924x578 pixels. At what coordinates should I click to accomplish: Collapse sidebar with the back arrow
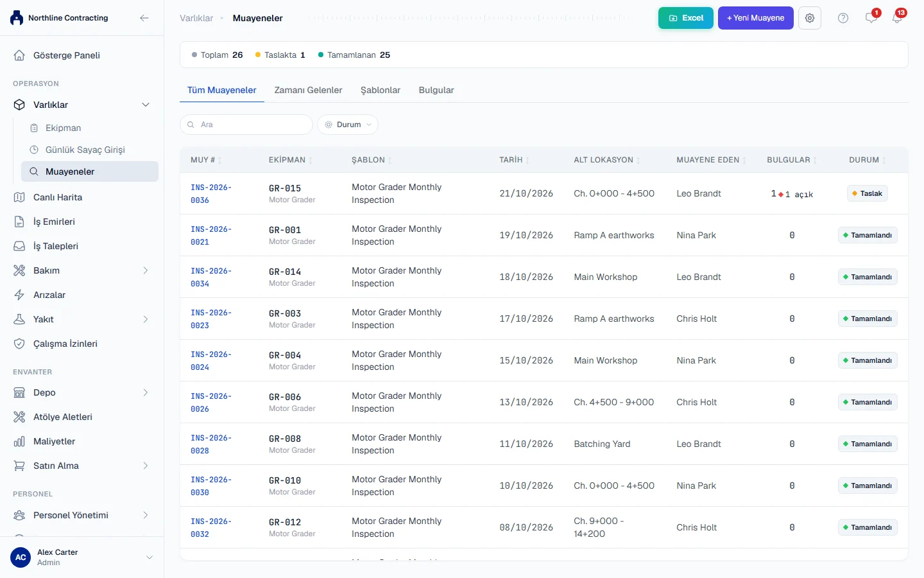pyautogui.click(x=144, y=18)
